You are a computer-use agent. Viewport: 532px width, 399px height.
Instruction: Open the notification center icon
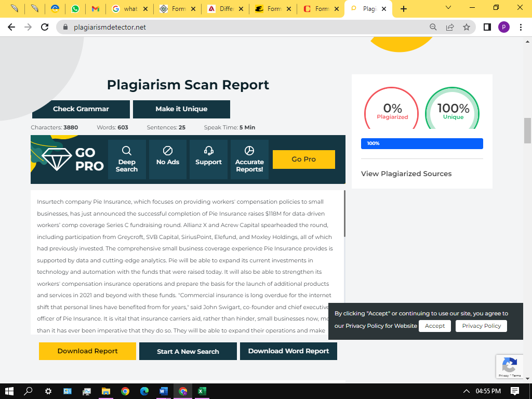tap(515, 391)
